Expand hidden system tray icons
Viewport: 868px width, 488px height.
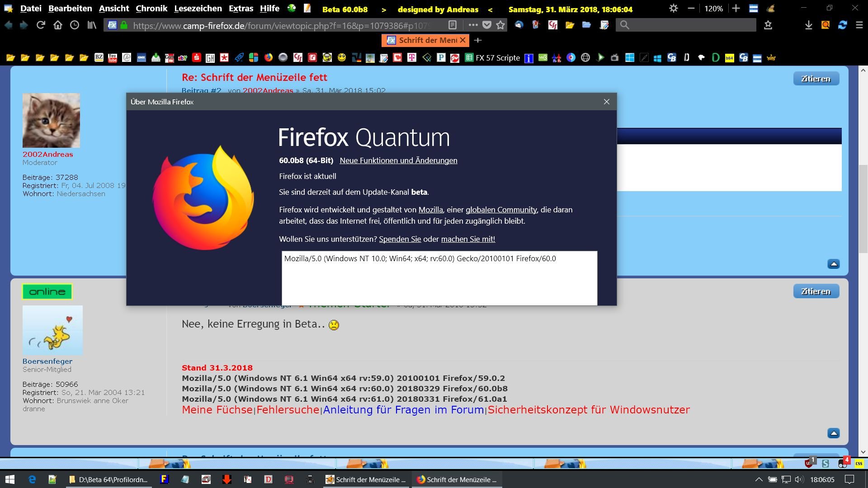tap(759, 479)
